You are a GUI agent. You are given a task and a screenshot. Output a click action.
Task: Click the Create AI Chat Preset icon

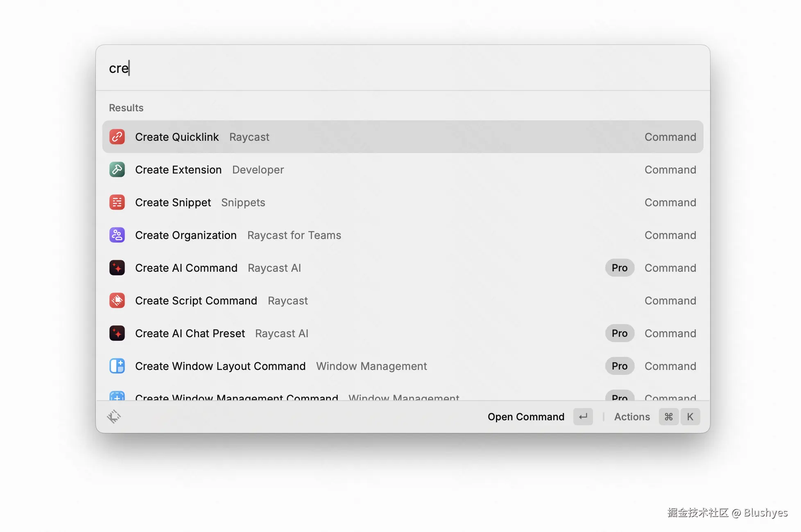point(117,333)
